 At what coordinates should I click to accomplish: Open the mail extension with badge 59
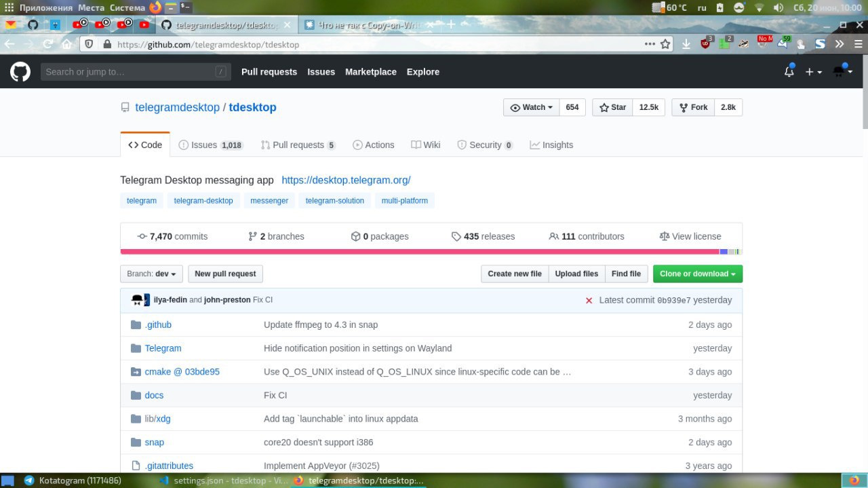point(783,43)
